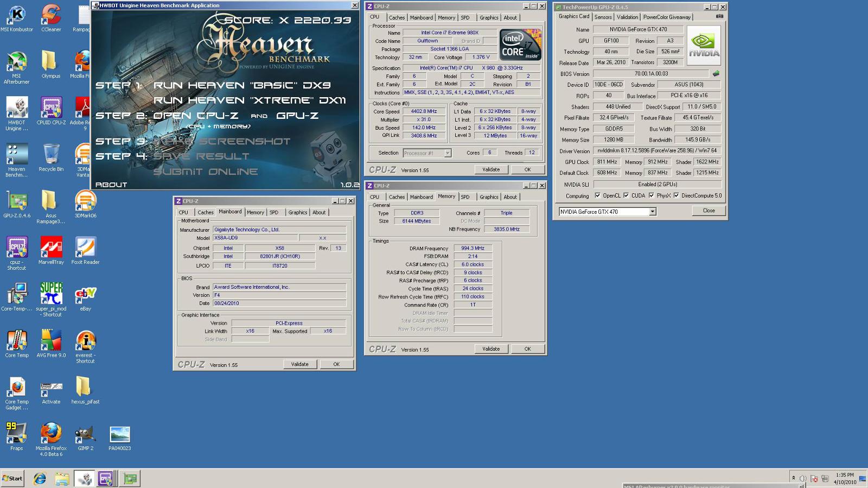Open cpuz Shortcut icon
The width and height of the screenshot is (868, 488).
coord(17,253)
